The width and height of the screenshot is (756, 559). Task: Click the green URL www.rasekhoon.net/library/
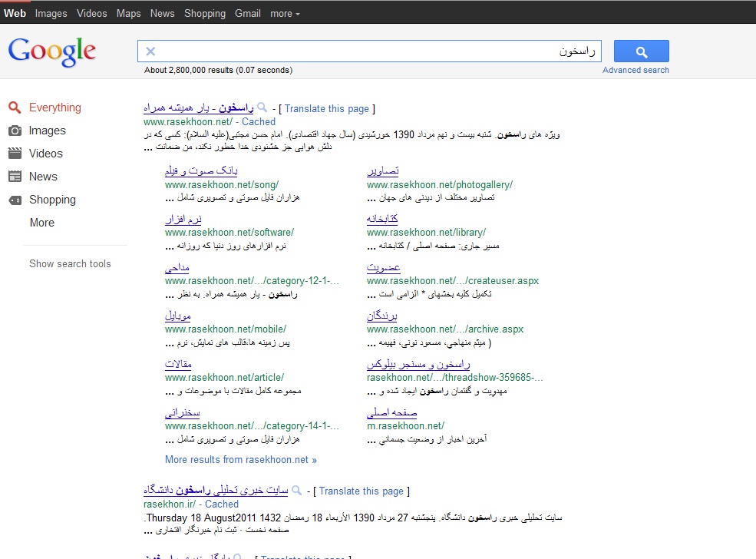(x=426, y=233)
